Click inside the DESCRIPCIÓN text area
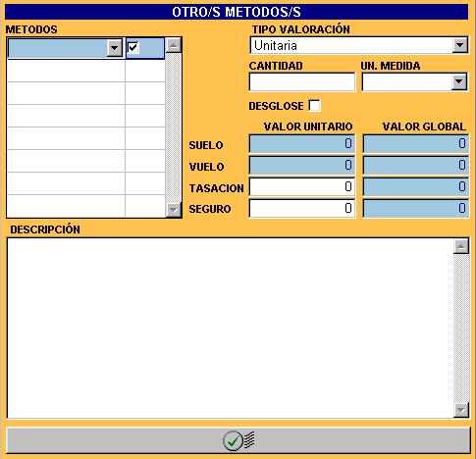The image size is (476, 459). click(230, 329)
